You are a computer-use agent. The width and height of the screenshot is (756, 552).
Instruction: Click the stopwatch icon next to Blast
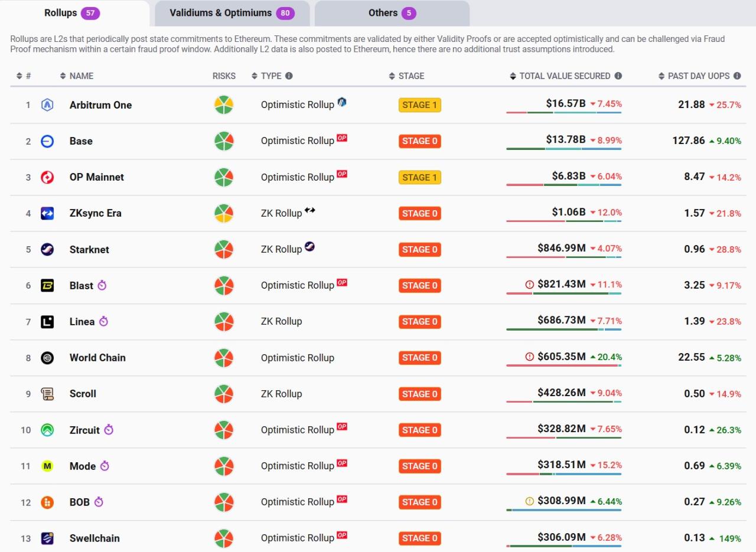102,286
